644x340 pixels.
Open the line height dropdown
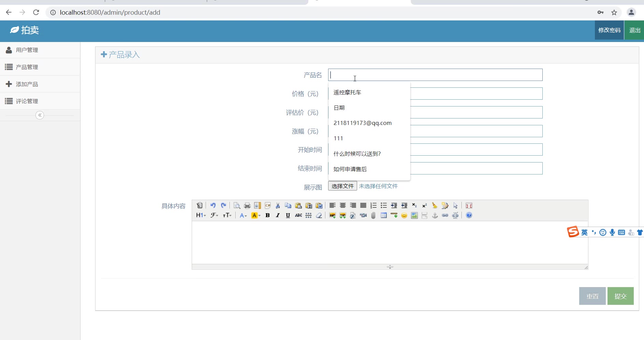[x=309, y=215]
